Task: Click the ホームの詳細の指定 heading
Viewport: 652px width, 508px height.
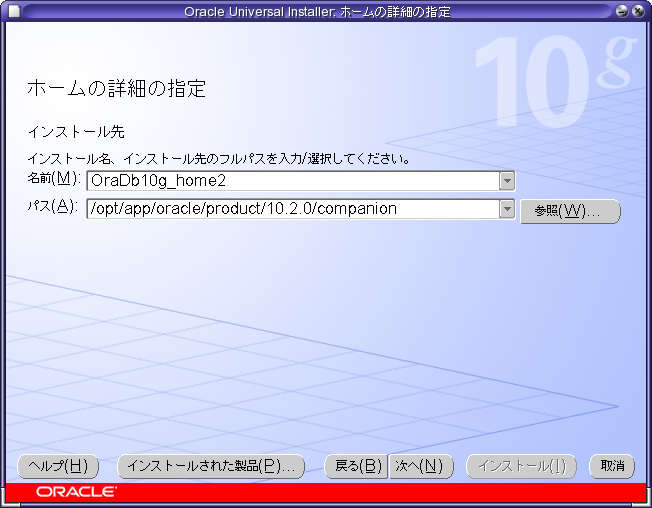Action: pyautogui.click(x=116, y=89)
